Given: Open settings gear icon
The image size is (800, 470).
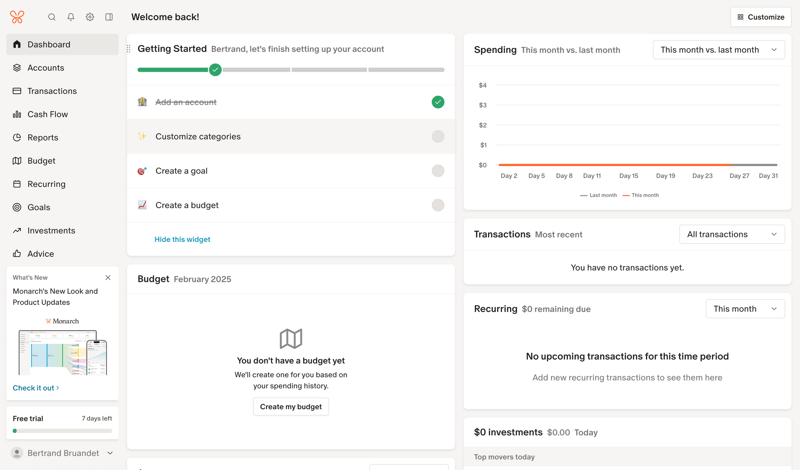Looking at the screenshot, I should (90, 17).
